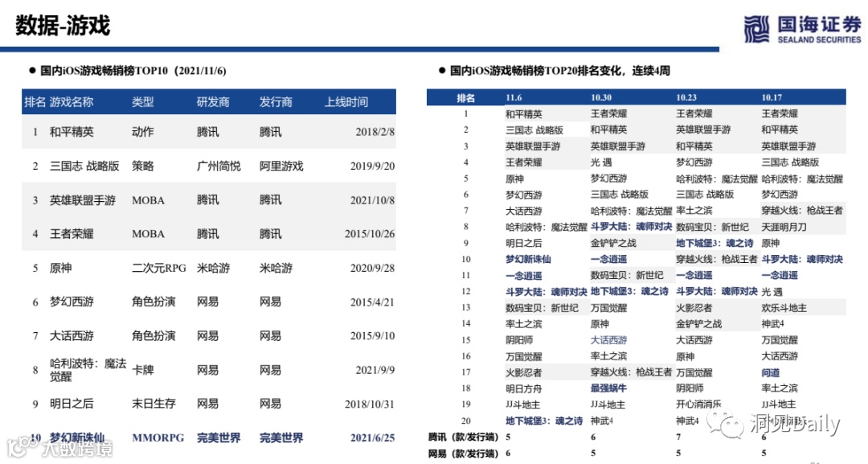
Task: Select the slide title 数据-游戏
Action: point(63,26)
